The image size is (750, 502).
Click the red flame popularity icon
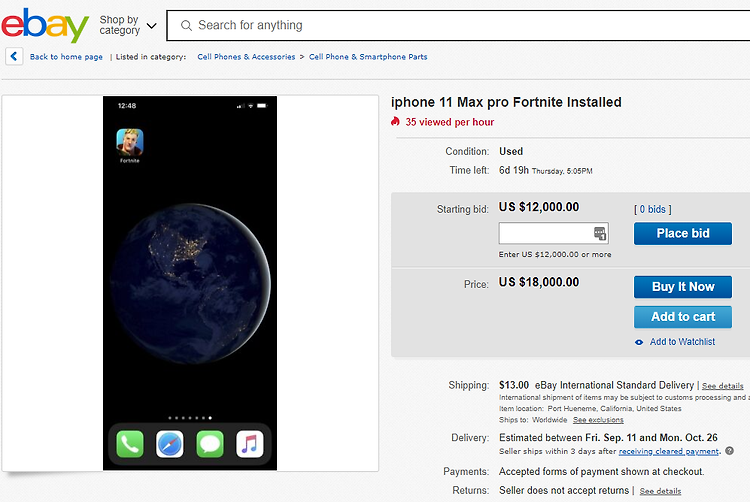(x=395, y=121)
